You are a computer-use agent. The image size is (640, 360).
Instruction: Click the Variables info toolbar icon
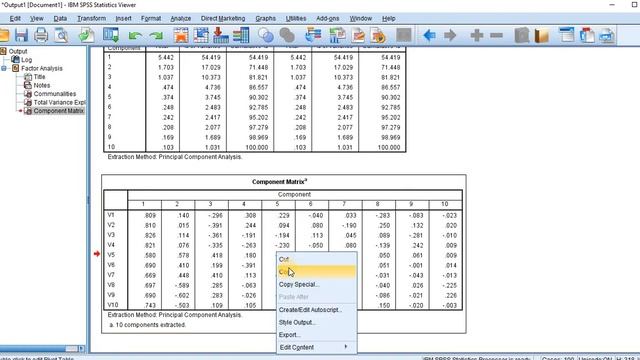(x=241, y=36)
